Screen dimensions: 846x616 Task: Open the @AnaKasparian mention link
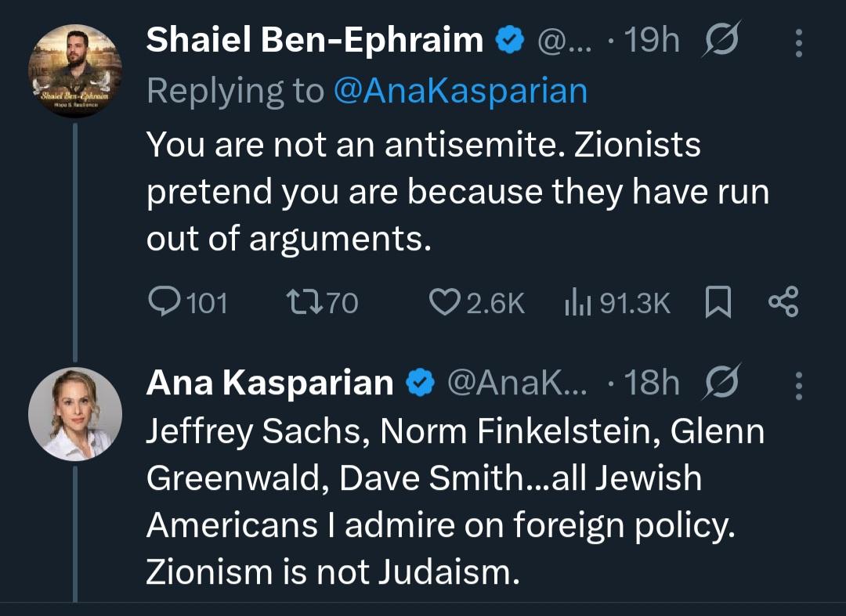(460, 91)
